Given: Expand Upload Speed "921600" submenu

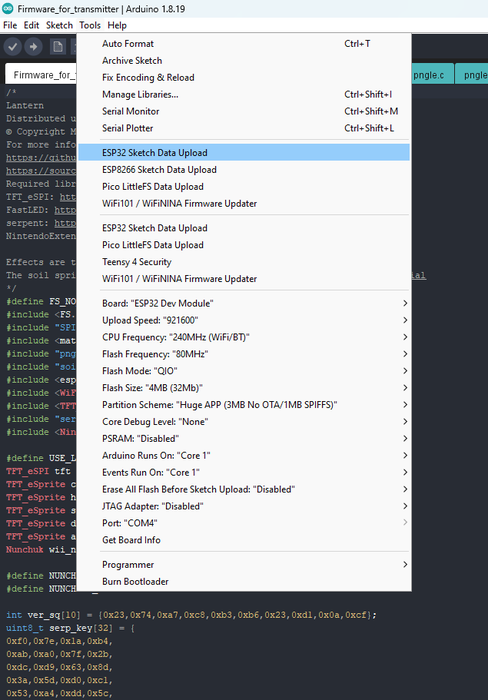Looking at the screenshot, I should (x=244, y=321).
